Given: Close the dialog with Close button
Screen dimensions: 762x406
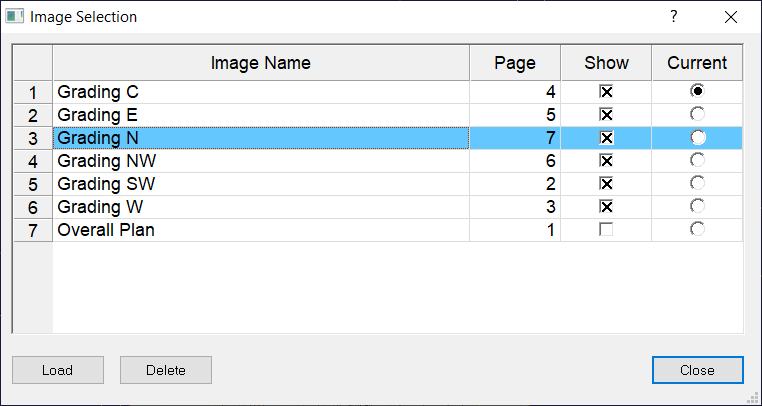Looking at the screenshot, I should pos(697,370).
